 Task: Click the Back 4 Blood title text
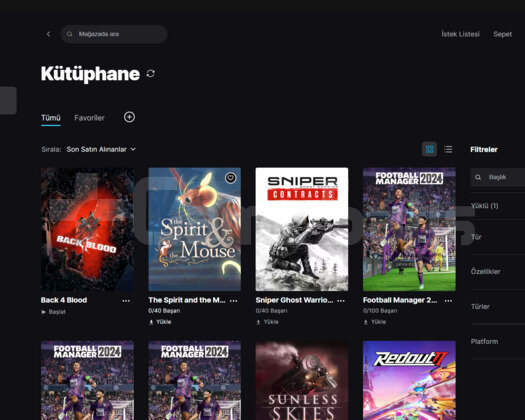pos(64,300)
